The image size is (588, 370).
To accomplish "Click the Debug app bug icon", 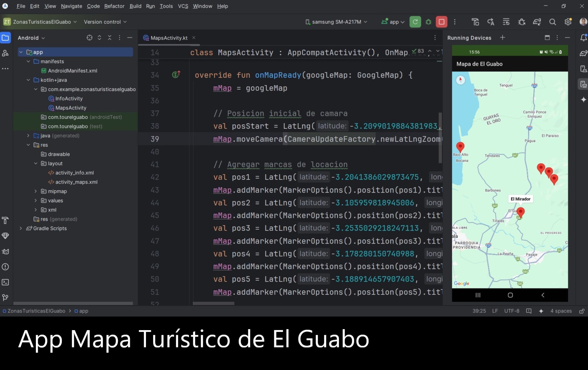I will [x=428, y=22].
